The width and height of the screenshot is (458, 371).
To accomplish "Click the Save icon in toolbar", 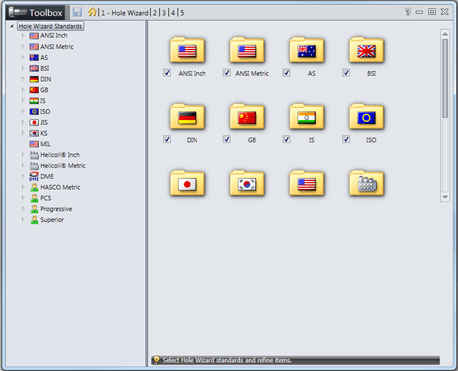I will tap(77, 12).
